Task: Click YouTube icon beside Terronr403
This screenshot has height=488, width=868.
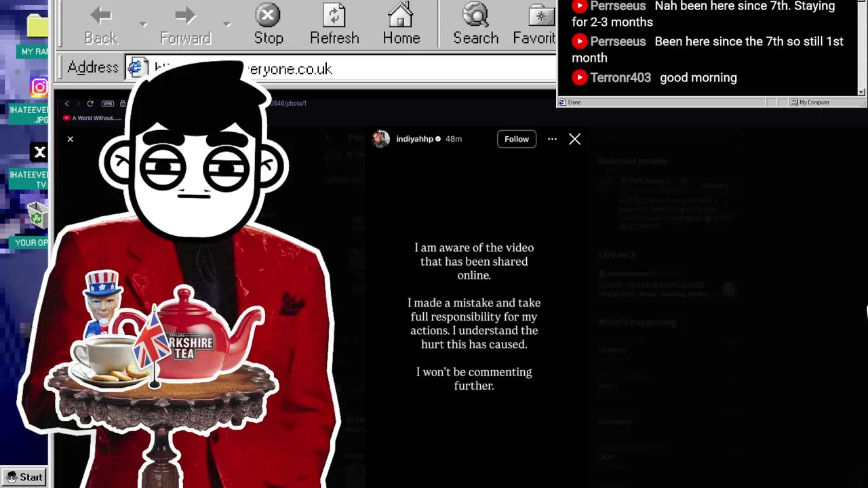Action: [579, 77]
